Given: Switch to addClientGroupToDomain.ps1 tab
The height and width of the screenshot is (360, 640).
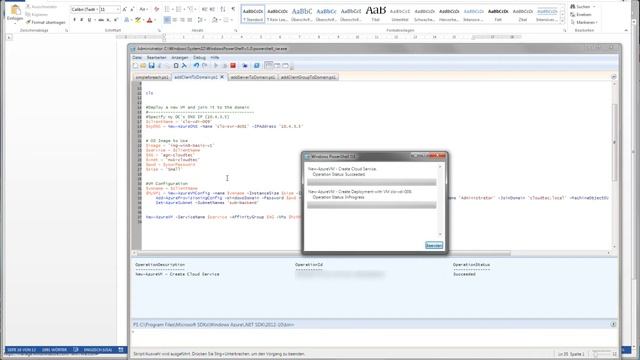Looking at the screenshot, I should coord(309,77).
